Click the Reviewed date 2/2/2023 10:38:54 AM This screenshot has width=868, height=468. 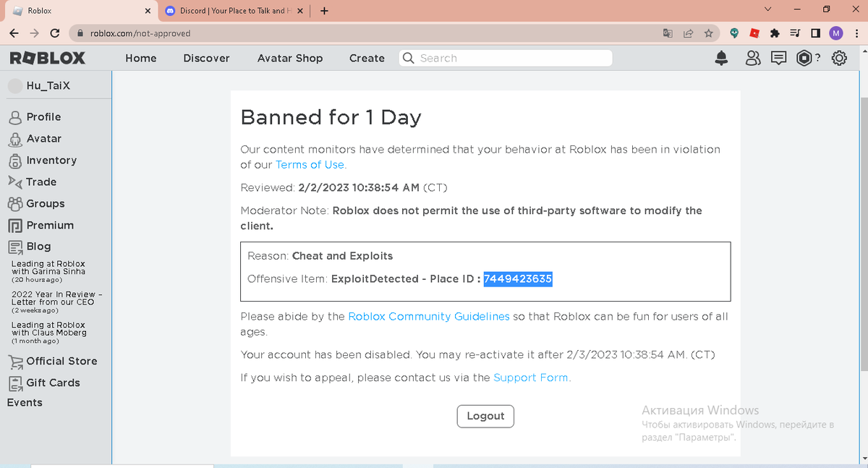(x=359, y=188)
